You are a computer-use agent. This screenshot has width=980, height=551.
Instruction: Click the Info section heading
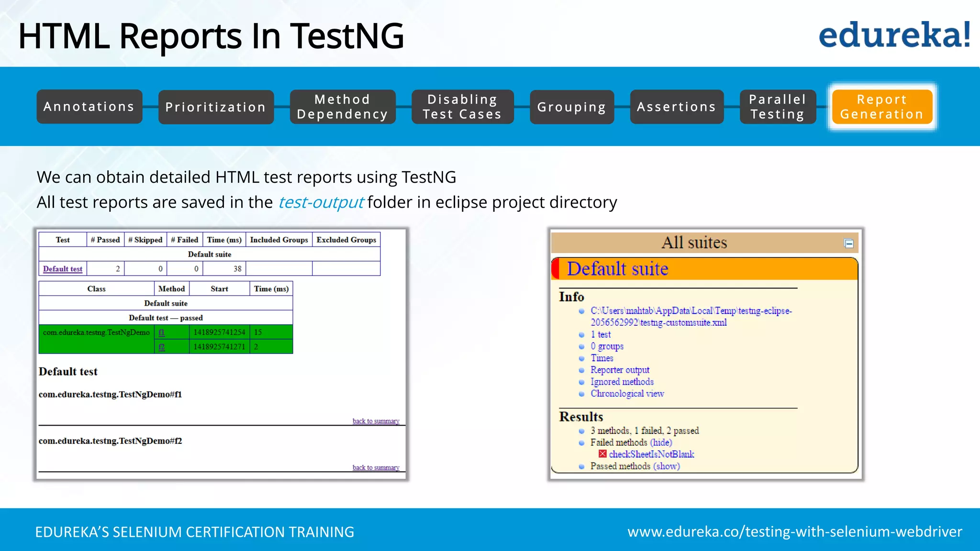tap(571, 297)
